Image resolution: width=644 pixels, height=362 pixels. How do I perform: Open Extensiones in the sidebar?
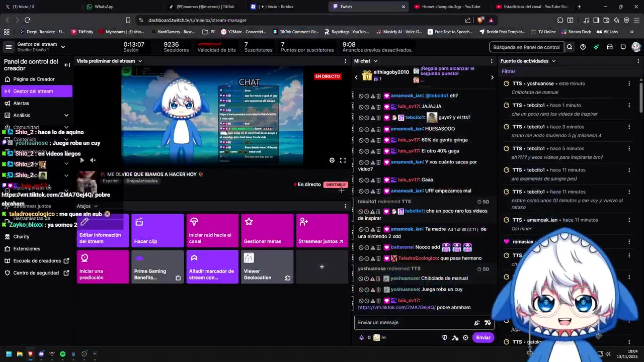(27, 248)
